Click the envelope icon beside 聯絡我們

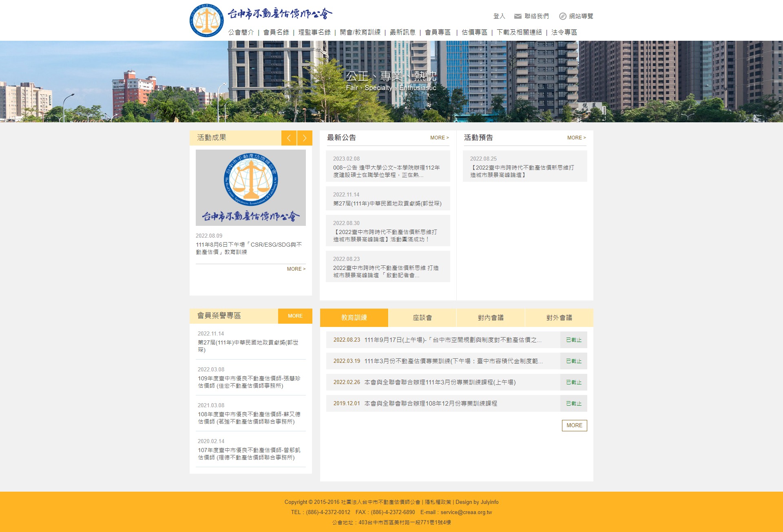point(517,16)
